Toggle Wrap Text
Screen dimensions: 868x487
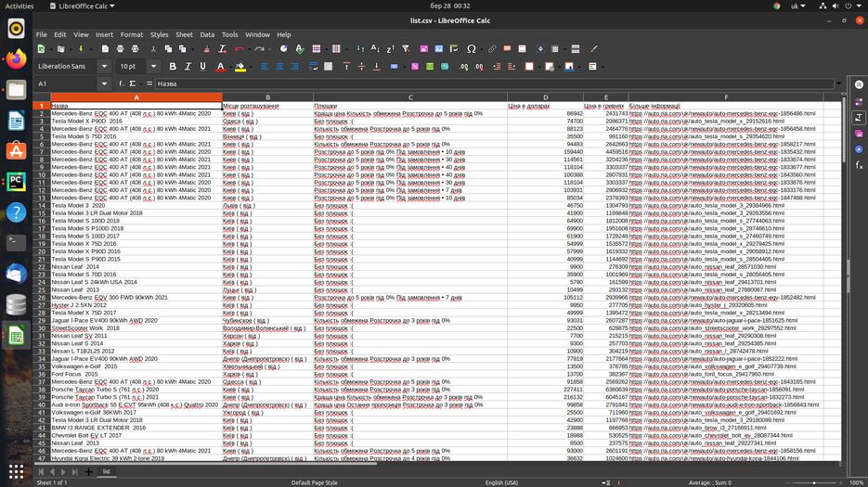tap(314, 67)
